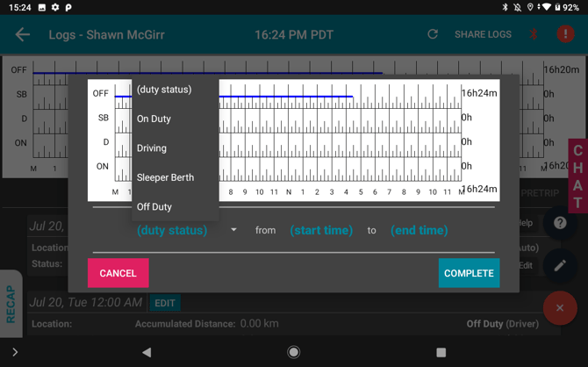Tap Android home circle button
588x367 pixels.
(293, 352)
